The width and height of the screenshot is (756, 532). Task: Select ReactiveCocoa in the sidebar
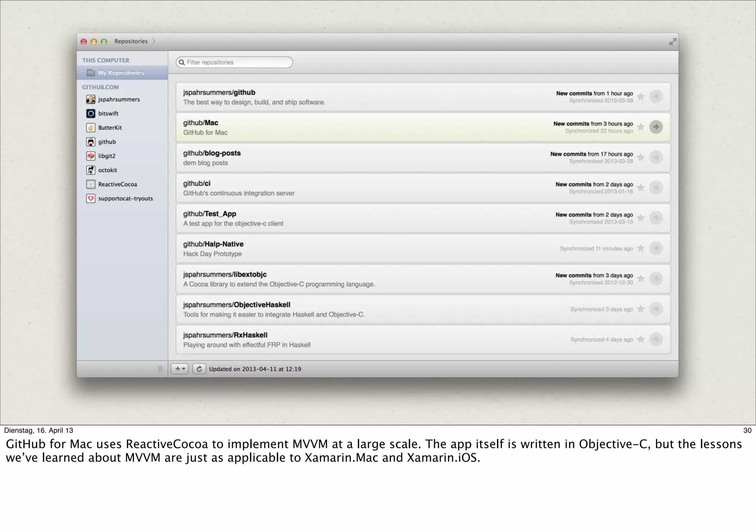117,184
